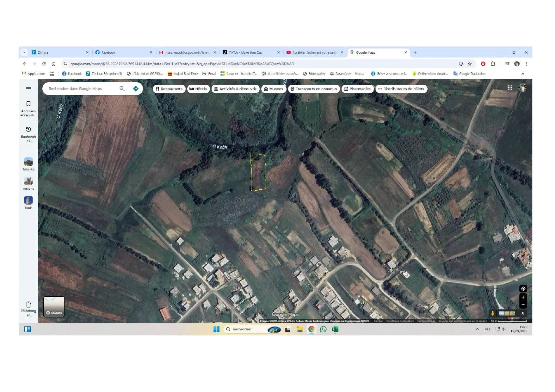The width and height of the screenshot is (555, 392).
Task: Reload the current page
Action: click(x=44, y=64)
